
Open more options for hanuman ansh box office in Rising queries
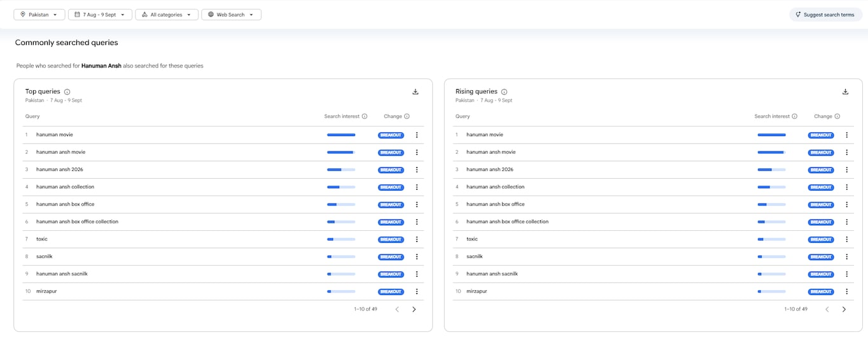(846, 205)
